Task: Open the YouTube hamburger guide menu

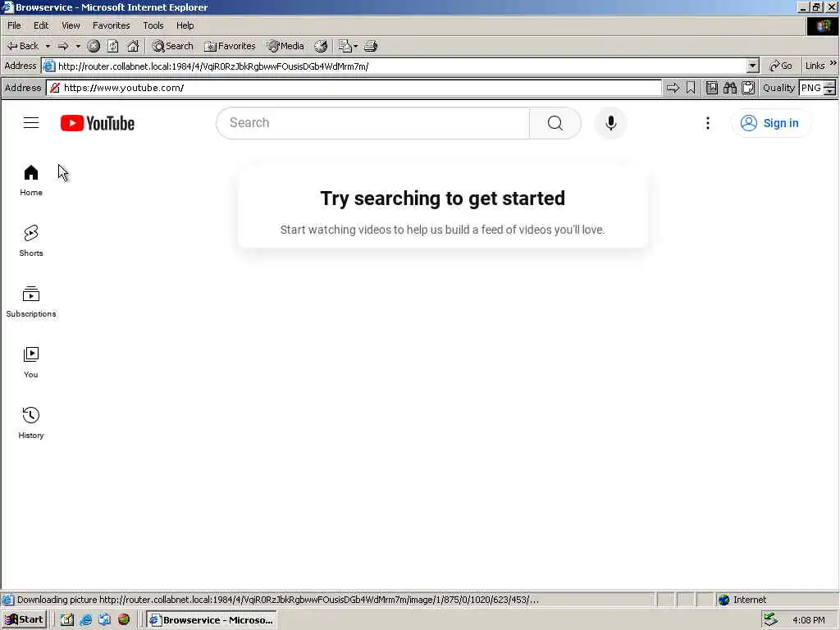Action: pos(31,123)
